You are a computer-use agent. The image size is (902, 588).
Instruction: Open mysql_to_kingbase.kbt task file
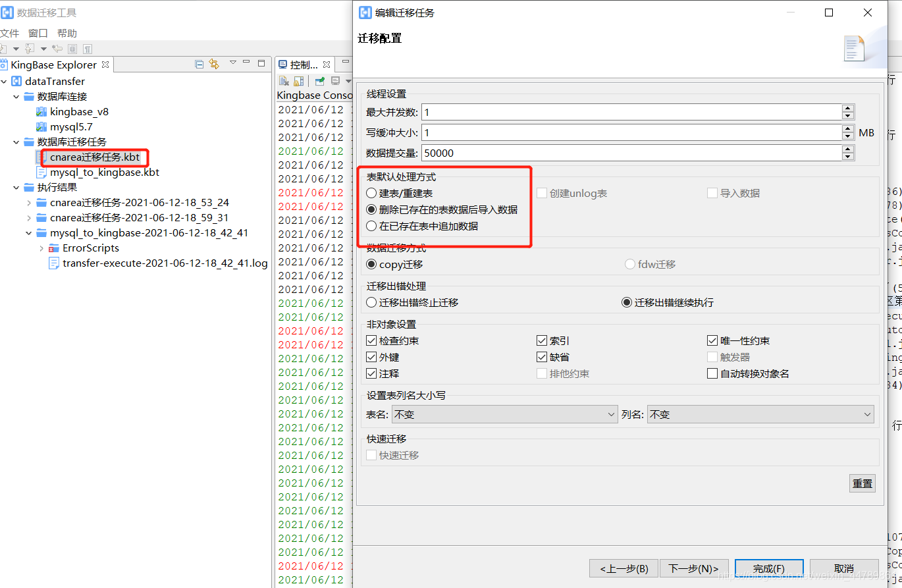click(x=105, y=172)
